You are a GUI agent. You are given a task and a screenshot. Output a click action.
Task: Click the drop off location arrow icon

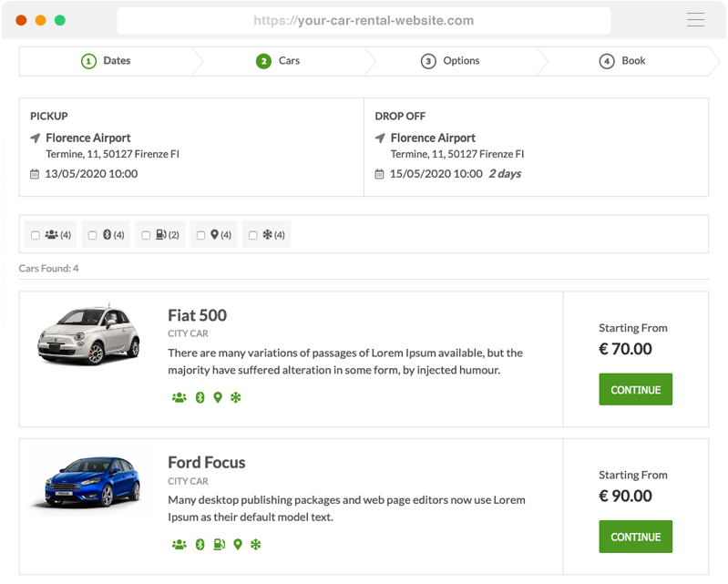click(380, 138)
